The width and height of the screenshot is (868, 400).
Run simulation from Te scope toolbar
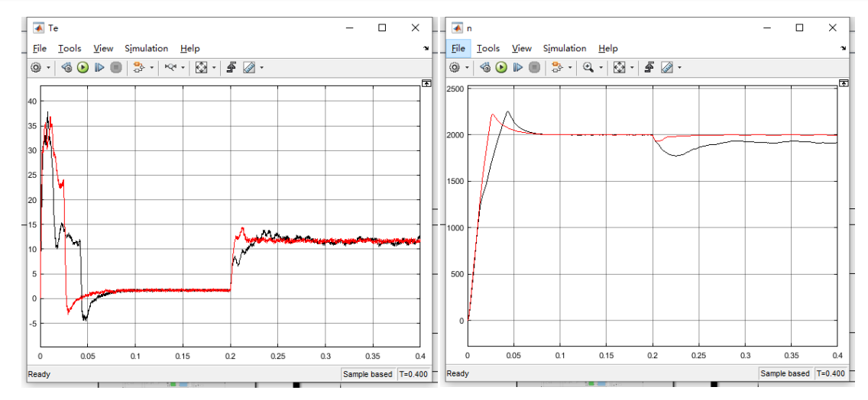(83, 67)
